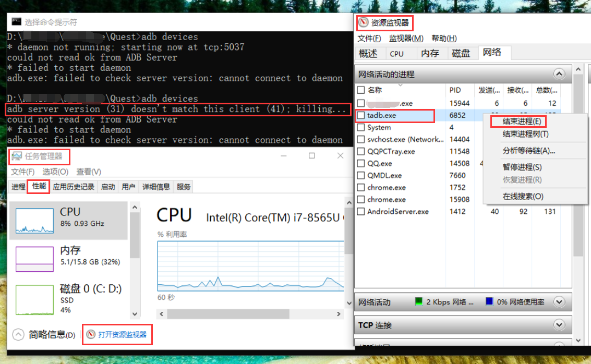
Task: Collapse the 网络活动的进程 section
Action: point(559,74)
